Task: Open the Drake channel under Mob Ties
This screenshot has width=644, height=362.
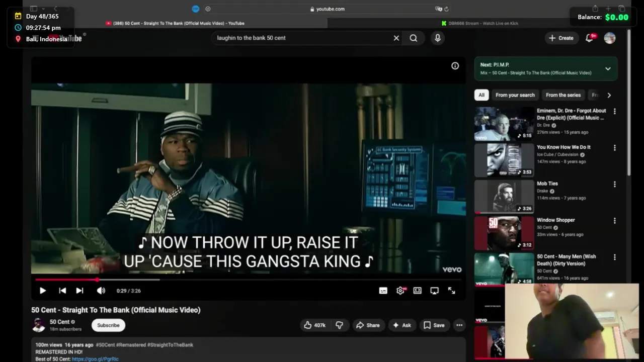Action: 542,191
